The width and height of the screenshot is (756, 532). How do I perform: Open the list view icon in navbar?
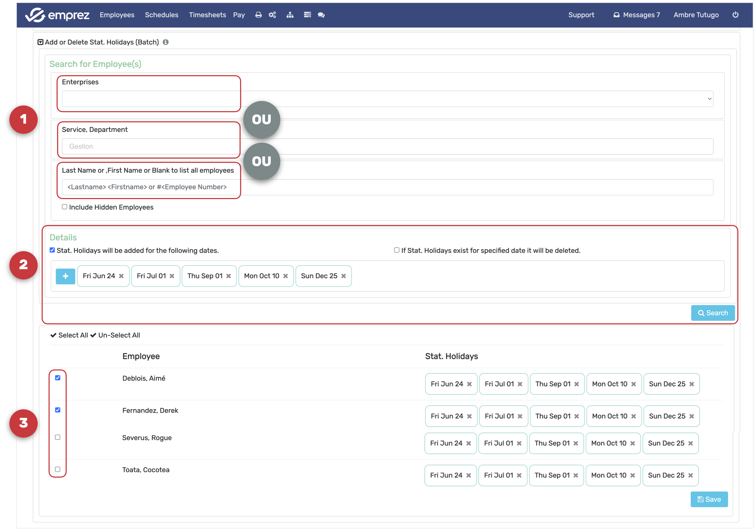pyautogui.click(x=307, y=15)
